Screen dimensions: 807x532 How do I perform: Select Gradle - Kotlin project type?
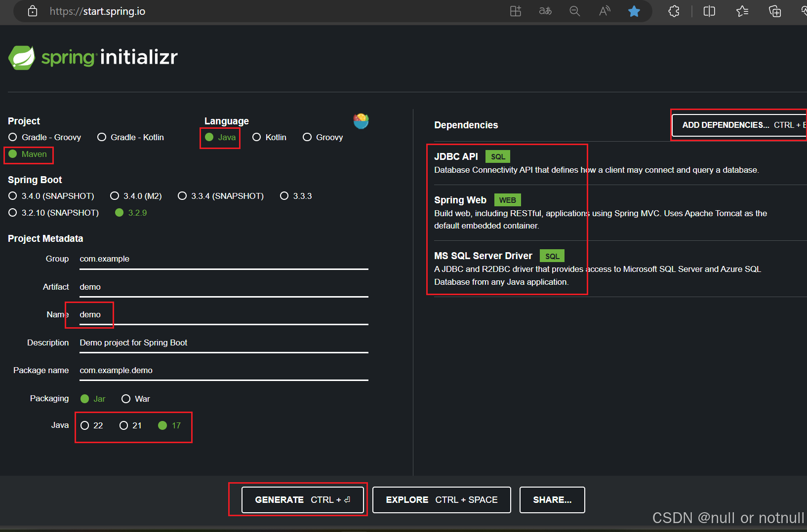pos(130,137)
